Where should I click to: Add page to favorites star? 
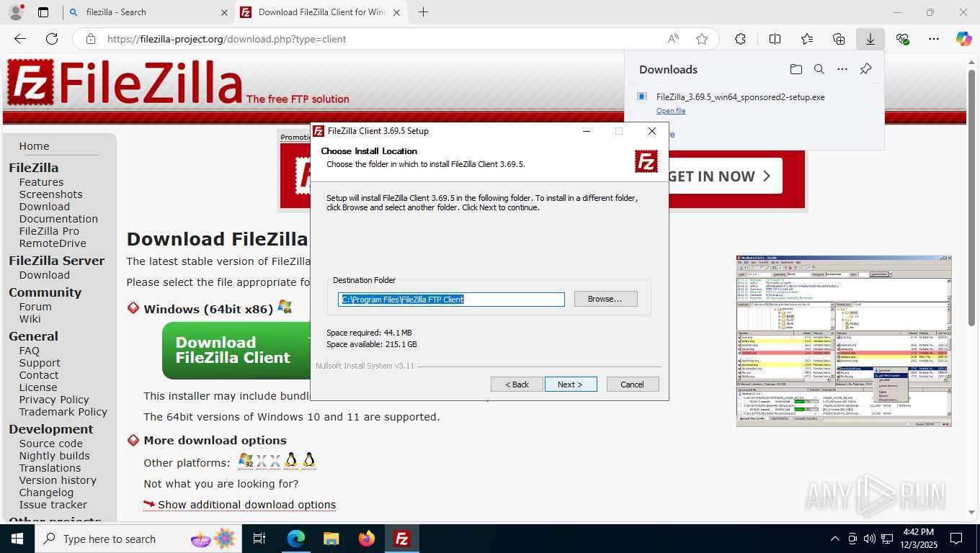pos(702,39)
